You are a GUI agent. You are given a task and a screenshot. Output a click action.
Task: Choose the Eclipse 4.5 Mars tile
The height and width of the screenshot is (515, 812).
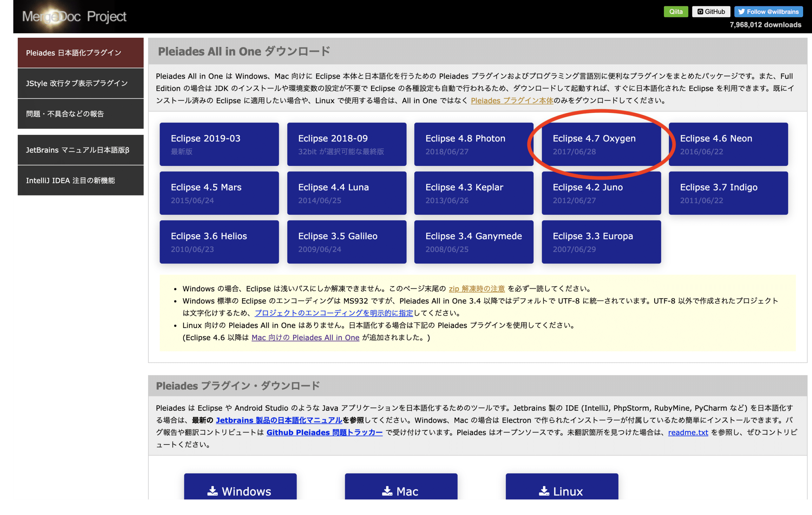tap(219, 193)
